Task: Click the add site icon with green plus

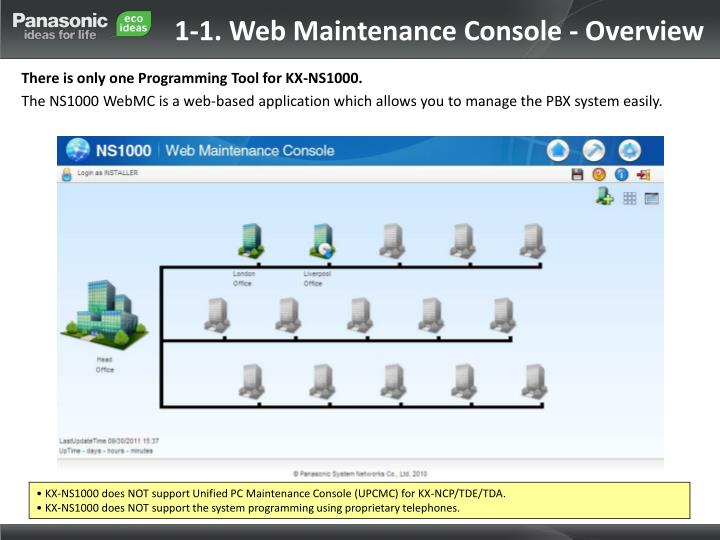Action: 604,196
